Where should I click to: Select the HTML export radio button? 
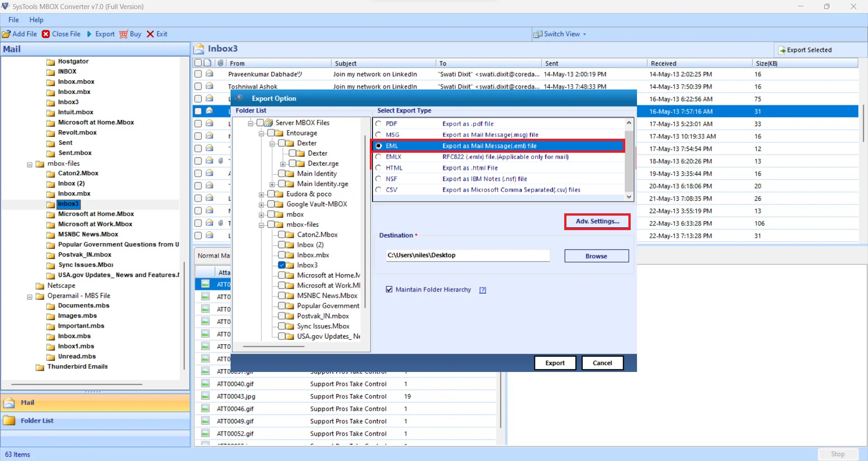[x=378, y=168]
